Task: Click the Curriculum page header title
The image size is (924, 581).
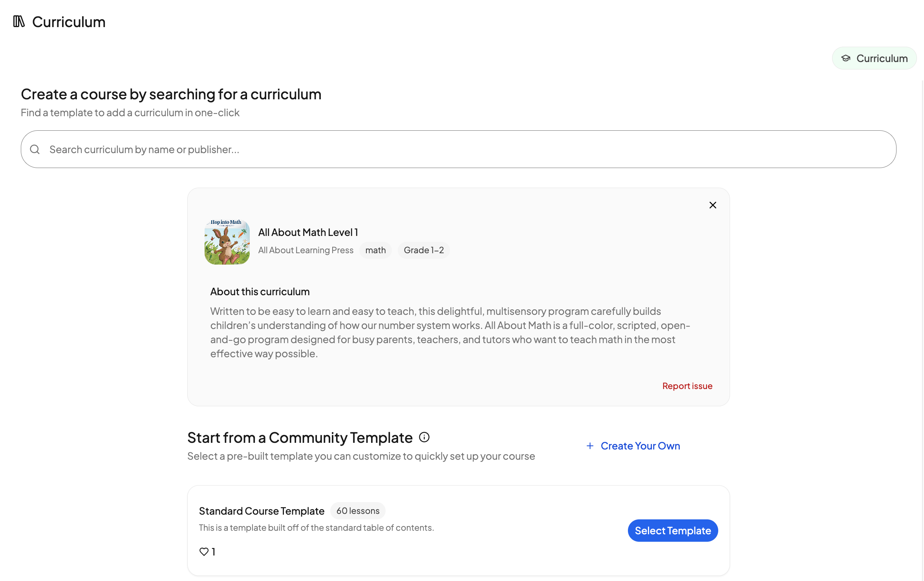Action: pyautogui.click(x=69, y=22)
